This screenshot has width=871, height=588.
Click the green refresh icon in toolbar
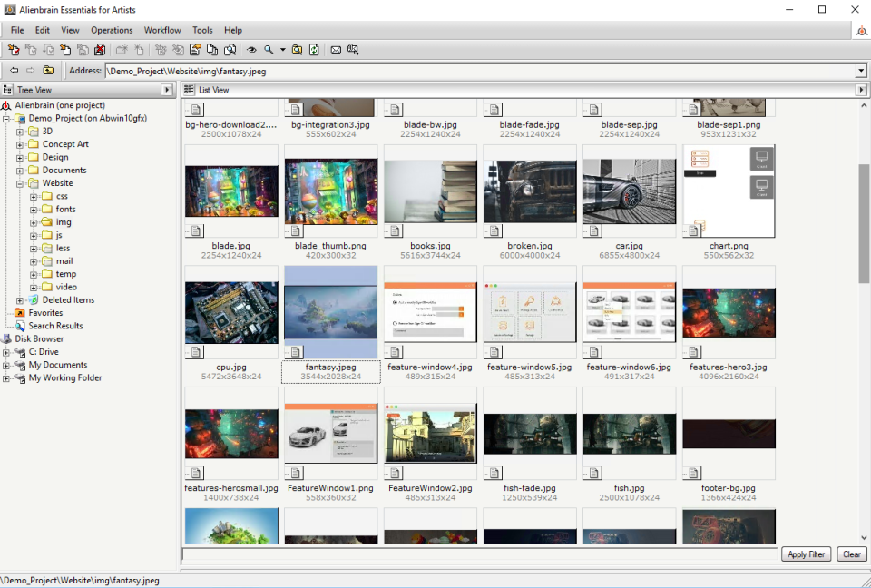(314, 50)
